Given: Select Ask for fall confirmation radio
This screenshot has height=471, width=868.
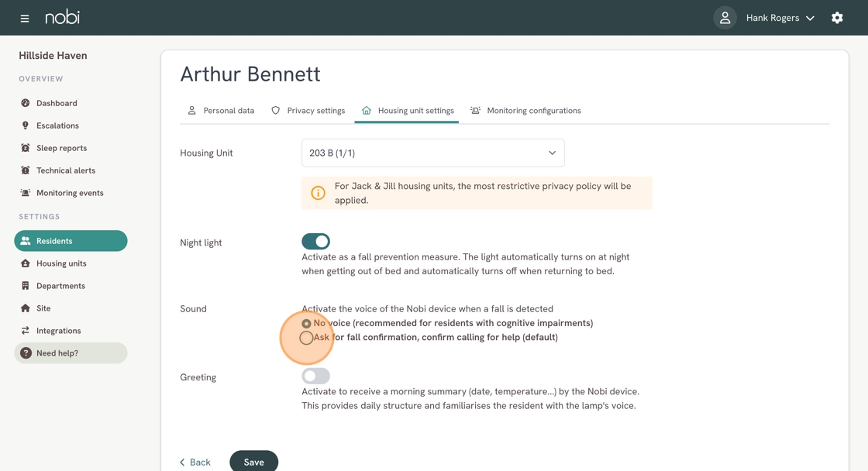Looking at the screenshot, I should pyautogui.click(x=306, y=338).
